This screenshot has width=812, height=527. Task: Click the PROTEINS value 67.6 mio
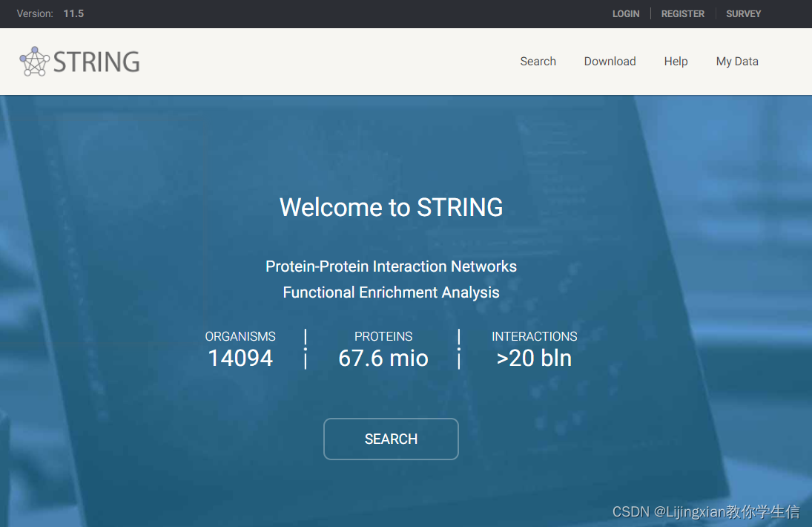coord(383,358)
